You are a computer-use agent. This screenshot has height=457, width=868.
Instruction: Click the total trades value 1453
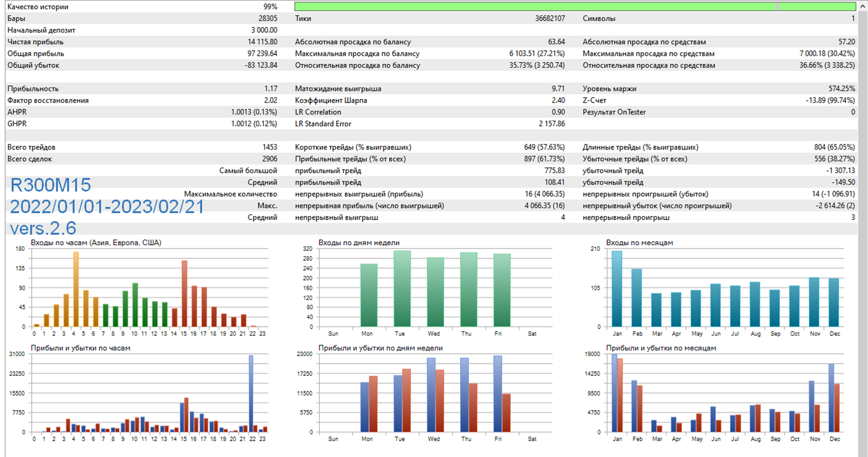(x=269, y=147)
